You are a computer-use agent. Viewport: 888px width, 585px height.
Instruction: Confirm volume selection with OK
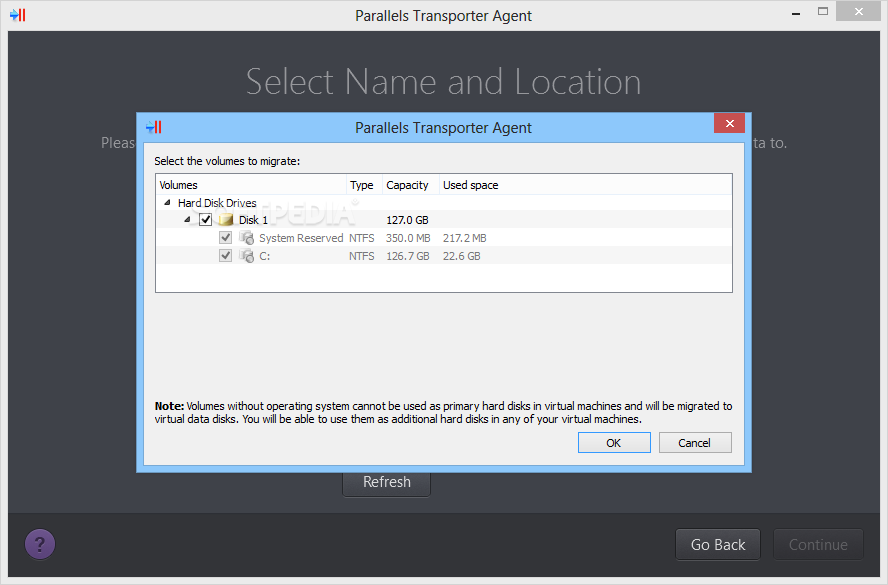(x=614, y=443)
